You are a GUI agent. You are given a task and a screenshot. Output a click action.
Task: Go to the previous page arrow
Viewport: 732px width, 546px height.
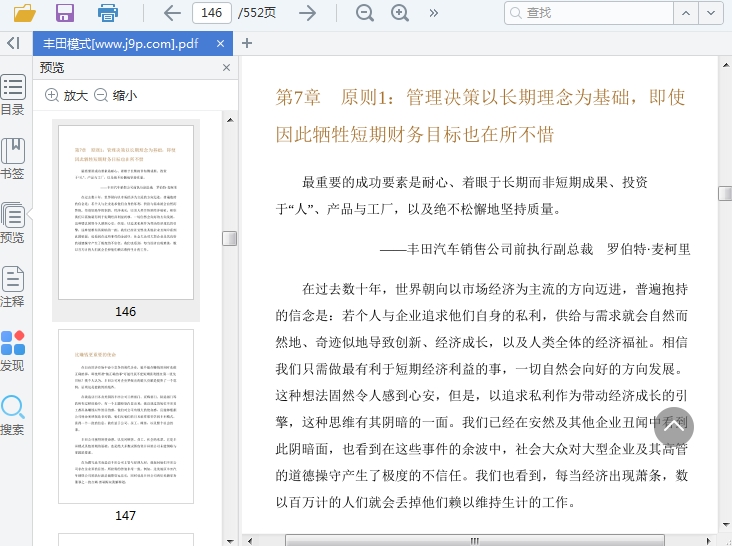pos(172,13)
